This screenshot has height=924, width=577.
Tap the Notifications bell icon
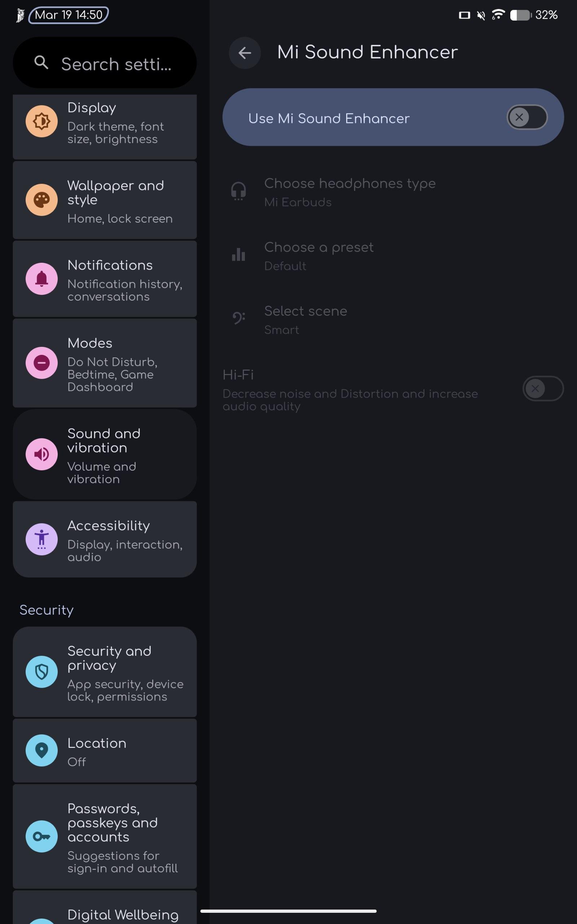pyautogui.click(x=41, y=279)
